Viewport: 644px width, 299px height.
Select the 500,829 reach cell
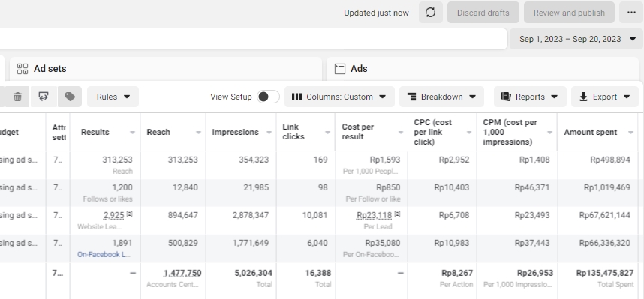tap(173, 248)
